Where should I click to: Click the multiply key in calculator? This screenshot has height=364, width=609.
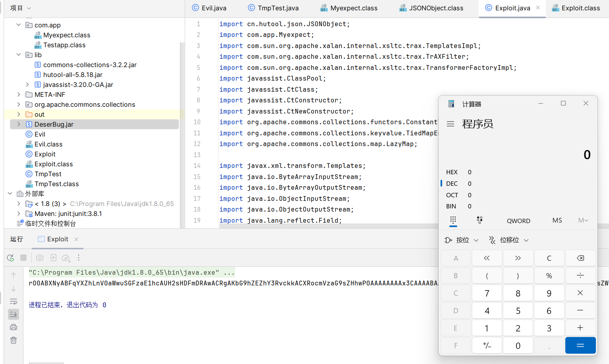pyautogui.click(x=580, y=293)
